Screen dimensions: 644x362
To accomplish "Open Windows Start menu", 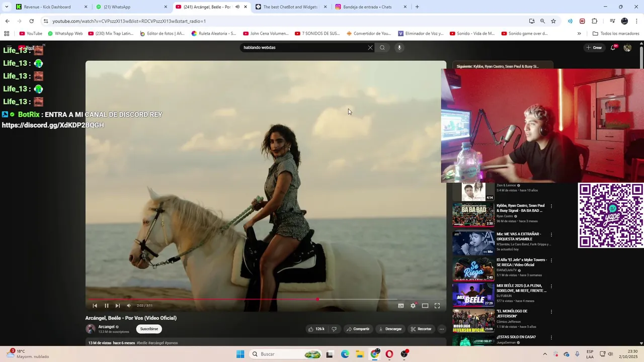I will (240, 354).
